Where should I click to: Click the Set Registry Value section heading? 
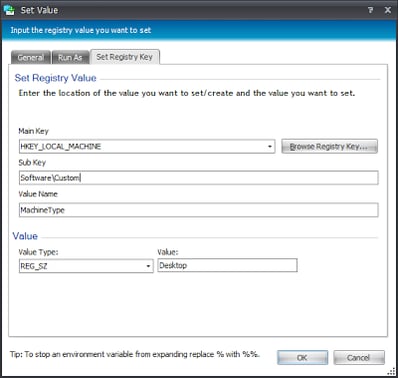point(56,78)
